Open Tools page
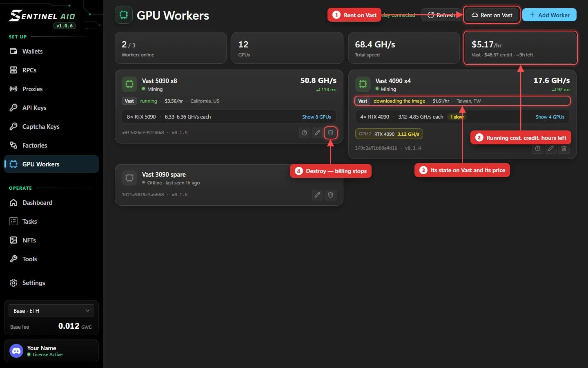 point(51,259)
